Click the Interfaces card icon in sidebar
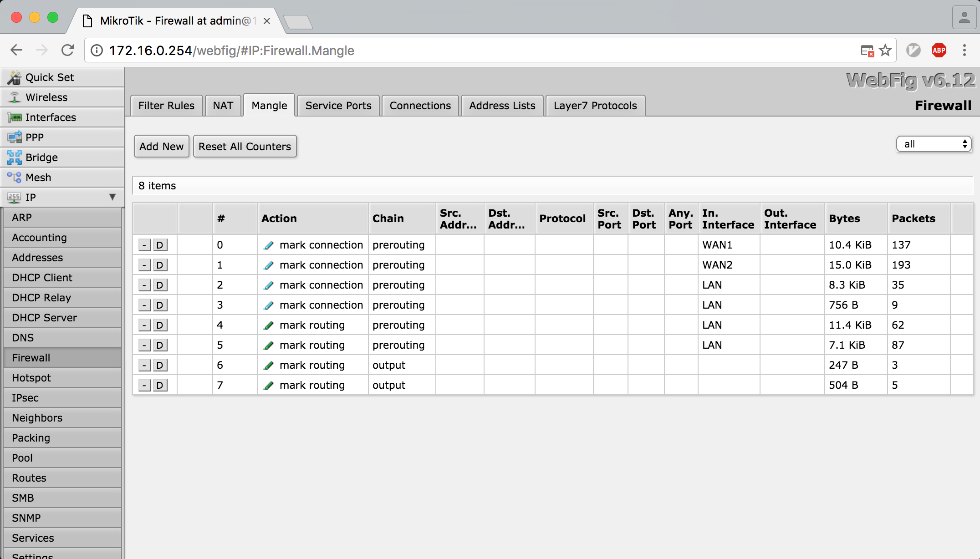This screenshot has width=980, height=559. pos(14,117)
